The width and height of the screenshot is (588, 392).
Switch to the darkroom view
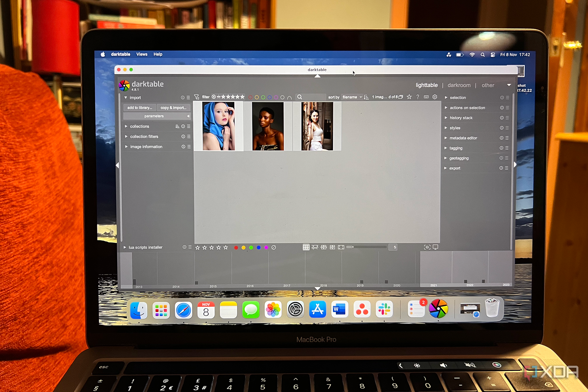(459, 85)
